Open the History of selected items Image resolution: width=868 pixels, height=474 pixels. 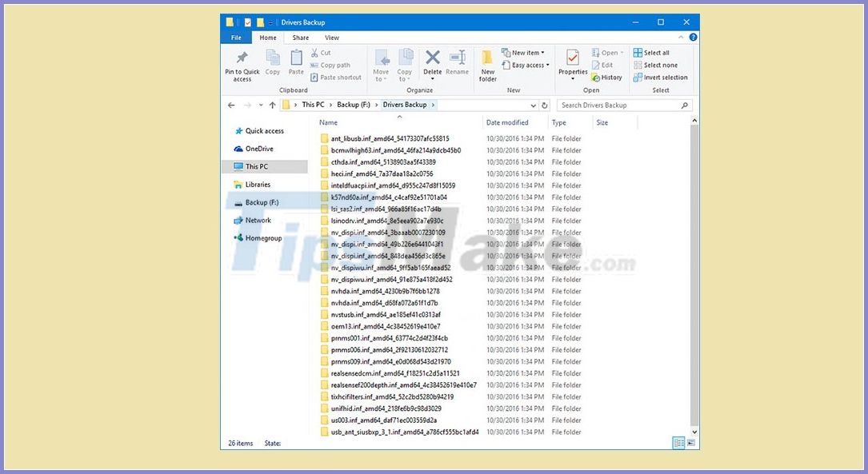coord(607,77)
